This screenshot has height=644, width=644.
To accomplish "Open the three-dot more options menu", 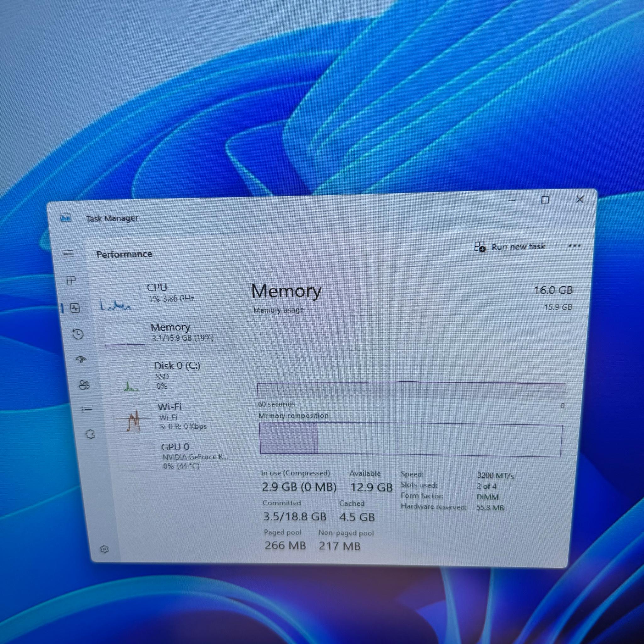I will [x=574, y=246].
